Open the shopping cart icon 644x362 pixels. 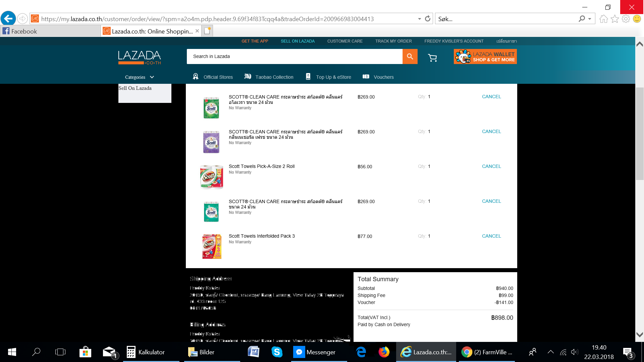click(x=432, y=58)
